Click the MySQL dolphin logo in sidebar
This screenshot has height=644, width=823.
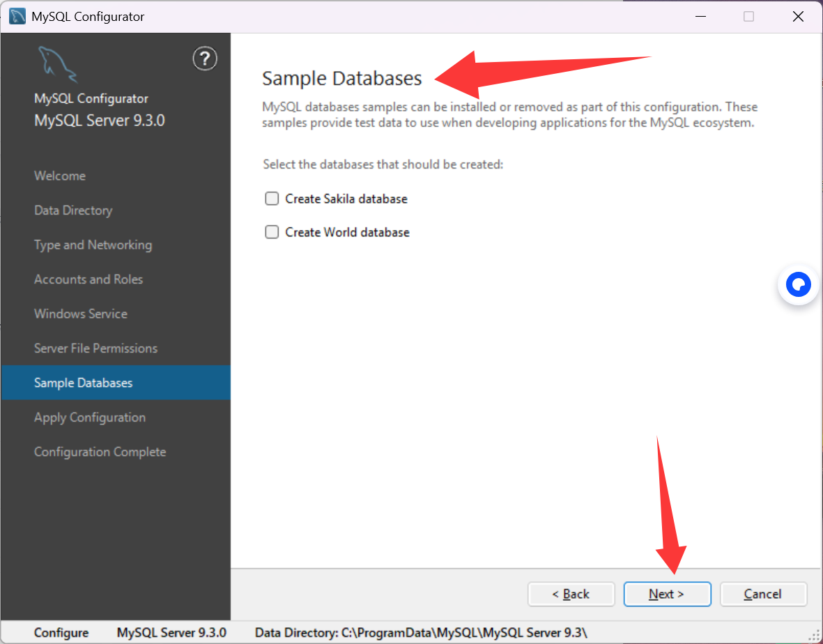[x=58, y=65]
